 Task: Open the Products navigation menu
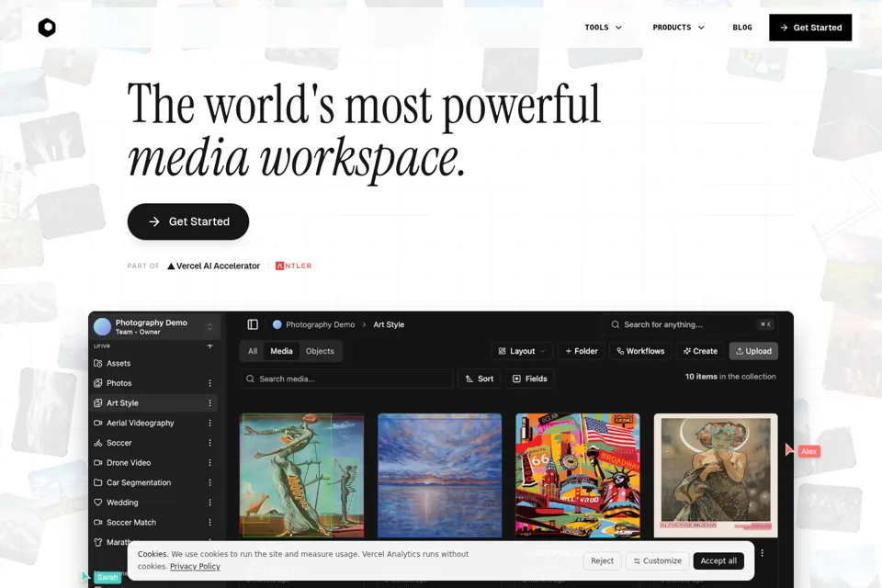coord(678,28)
